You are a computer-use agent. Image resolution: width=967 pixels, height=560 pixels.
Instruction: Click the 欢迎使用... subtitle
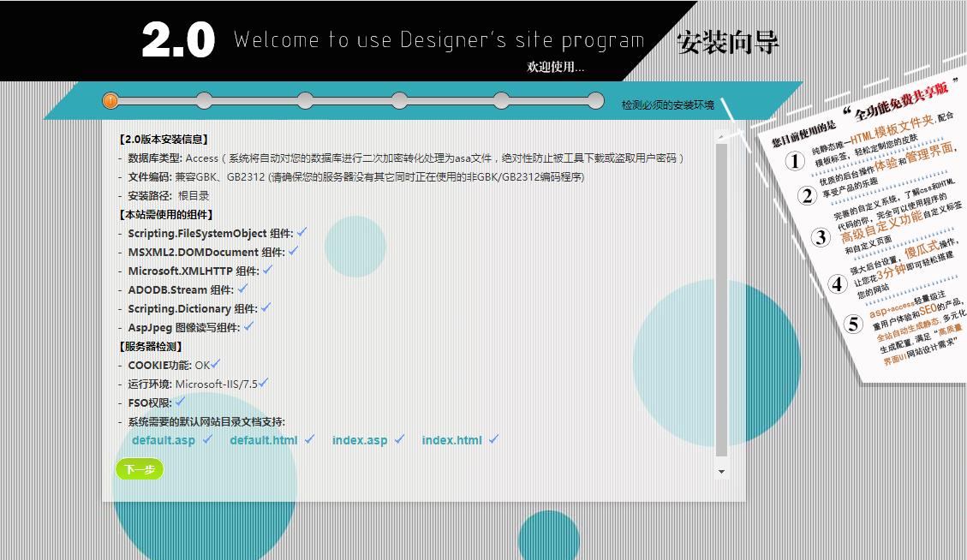555,67
